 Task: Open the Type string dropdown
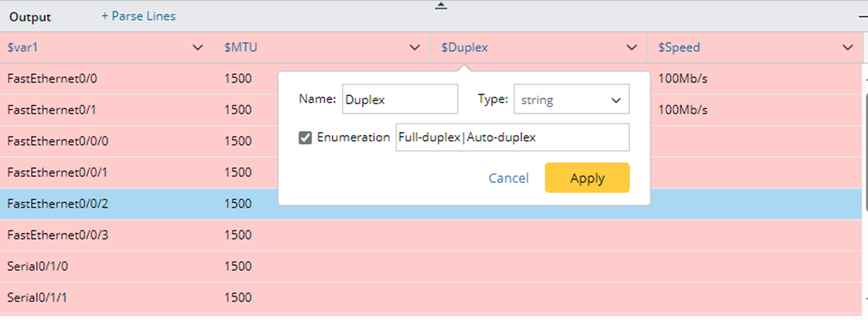tap(571, 100)
